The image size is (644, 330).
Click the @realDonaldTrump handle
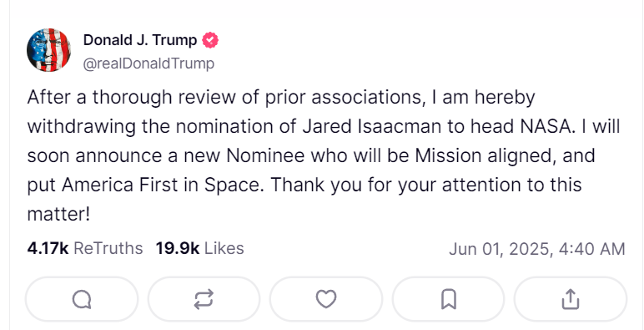point(148,63)
